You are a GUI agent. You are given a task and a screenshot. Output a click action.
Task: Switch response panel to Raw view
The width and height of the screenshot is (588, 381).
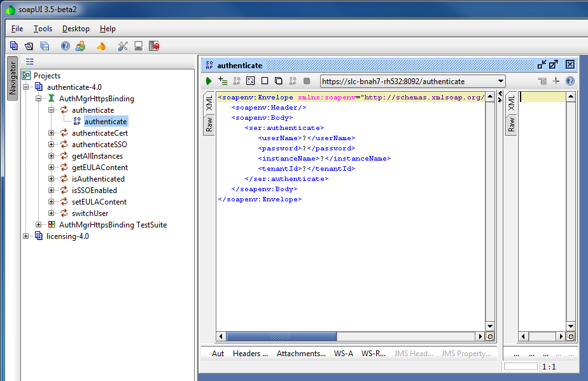[511, 125]
